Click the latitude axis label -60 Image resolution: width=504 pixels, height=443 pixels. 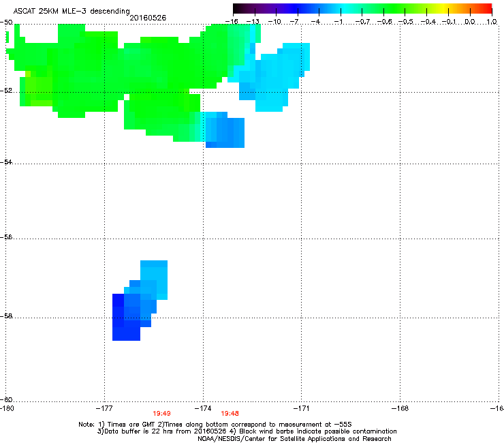[x=6, y=399]
